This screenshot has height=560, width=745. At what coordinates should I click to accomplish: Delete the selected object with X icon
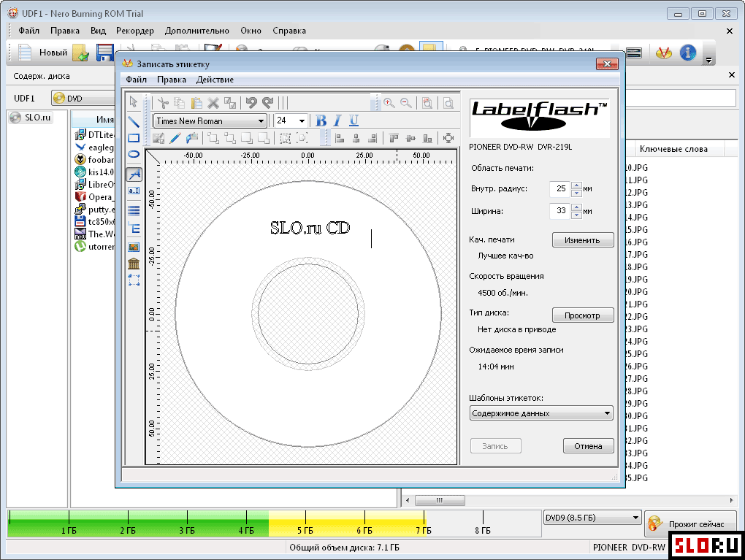click(213, 103)
